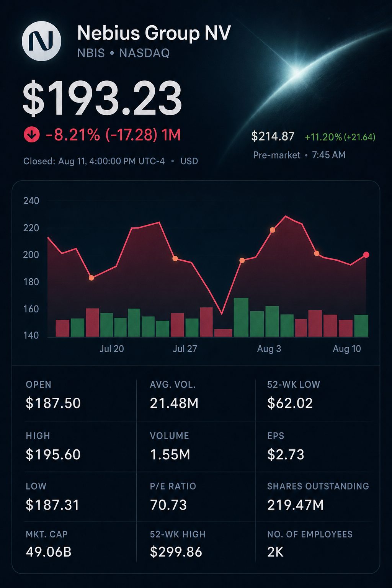The image size is (392, 588).
Task: Click the OPEN stat label
Action: (x=38, y=385)
